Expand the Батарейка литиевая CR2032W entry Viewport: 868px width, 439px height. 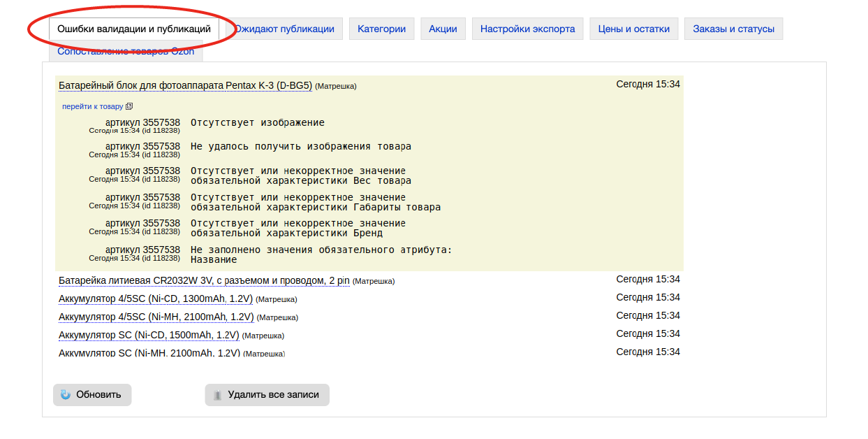[x=204, y=281]
